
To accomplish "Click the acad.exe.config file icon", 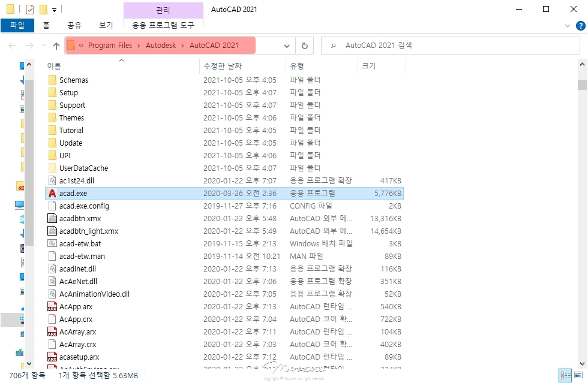I will 53,206.
